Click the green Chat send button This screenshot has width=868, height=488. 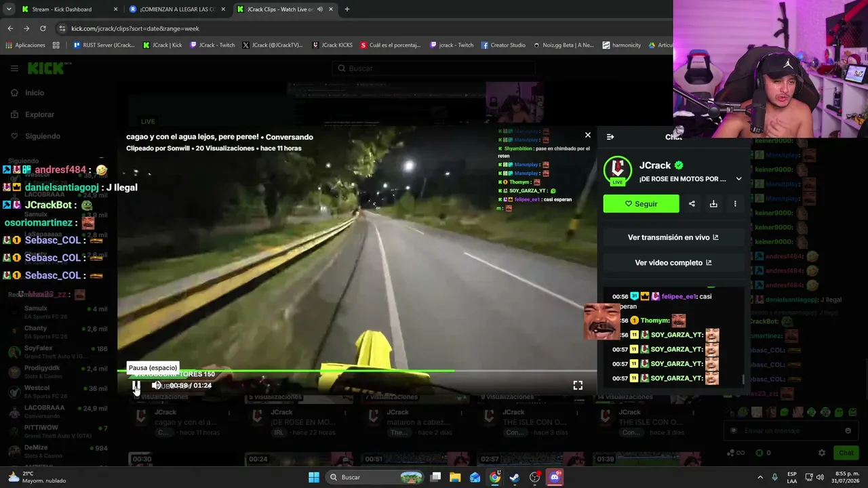point(846,453)
